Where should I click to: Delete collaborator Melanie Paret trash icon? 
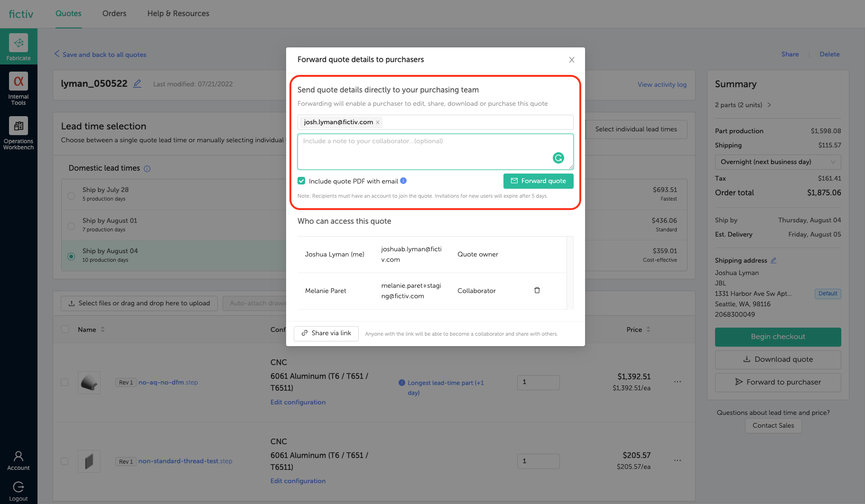537,290
